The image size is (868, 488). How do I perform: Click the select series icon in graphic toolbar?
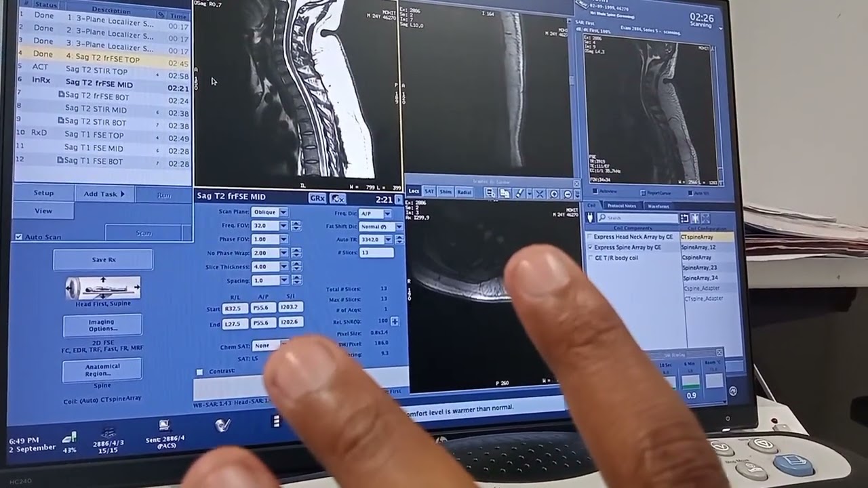(x=490, y=193)
